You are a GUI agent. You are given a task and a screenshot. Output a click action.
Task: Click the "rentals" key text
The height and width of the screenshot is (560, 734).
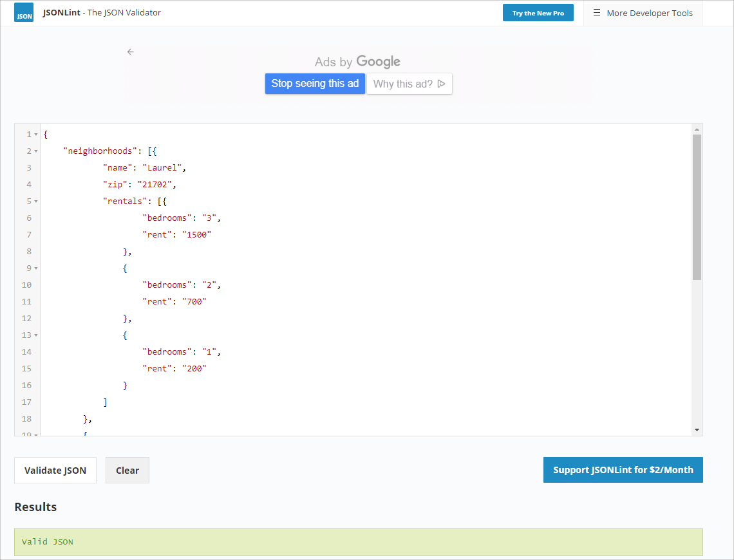(x=125, y=201)
